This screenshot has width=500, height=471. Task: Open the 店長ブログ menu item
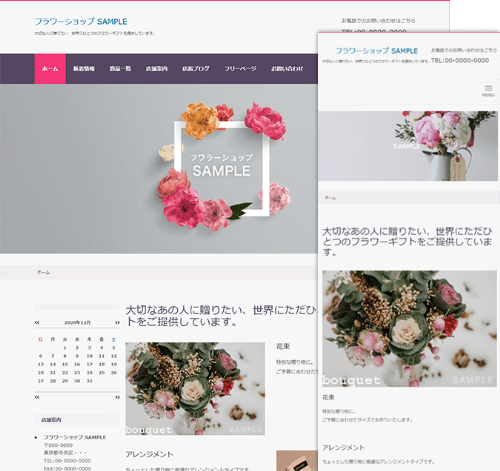[196, 69]
